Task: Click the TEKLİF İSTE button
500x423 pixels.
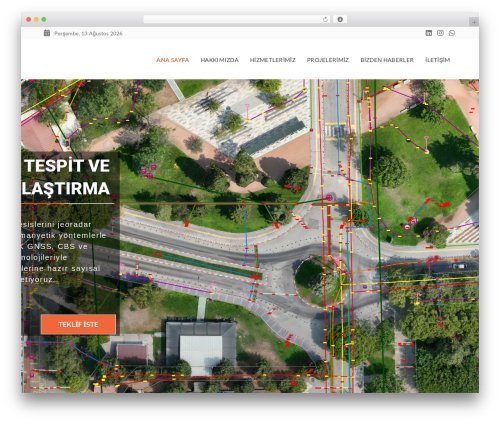Action: 78,324
